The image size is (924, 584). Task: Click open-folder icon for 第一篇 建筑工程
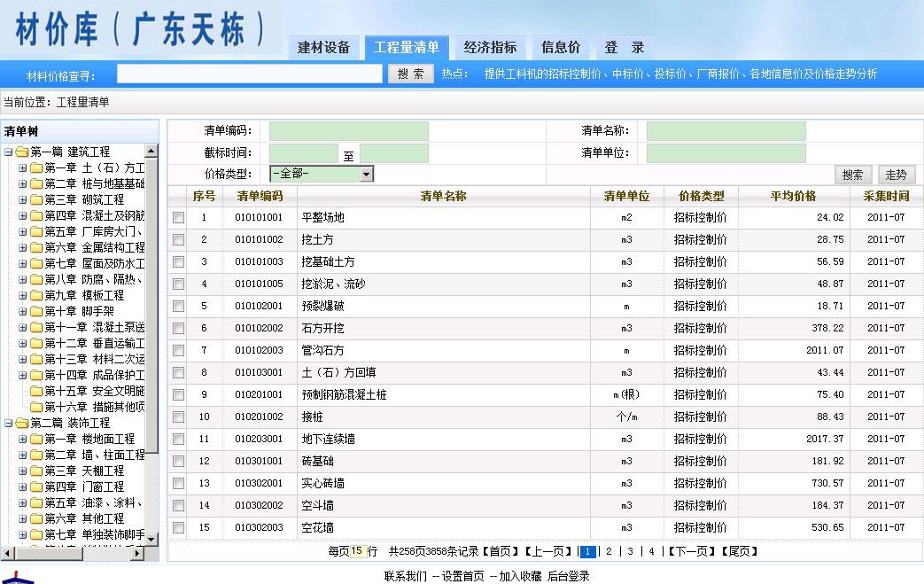click(x=21, y=152)
